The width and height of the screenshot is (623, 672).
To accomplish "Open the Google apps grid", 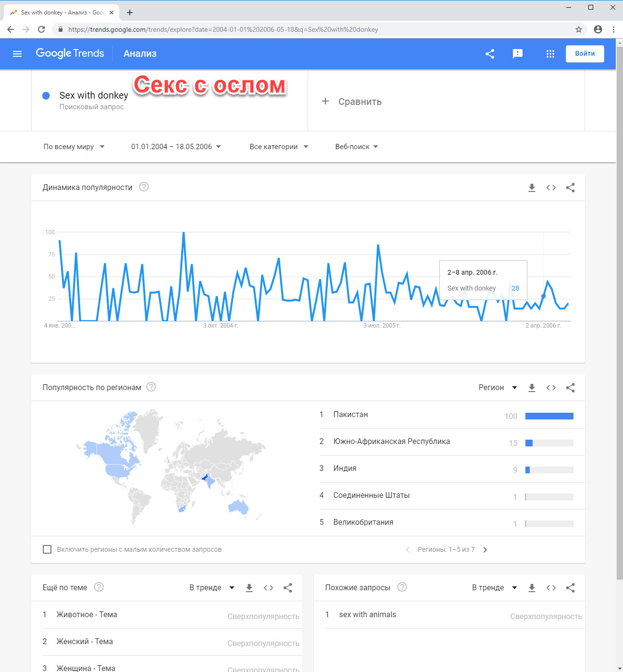I will pyautogui.click(x=550, y=54).
